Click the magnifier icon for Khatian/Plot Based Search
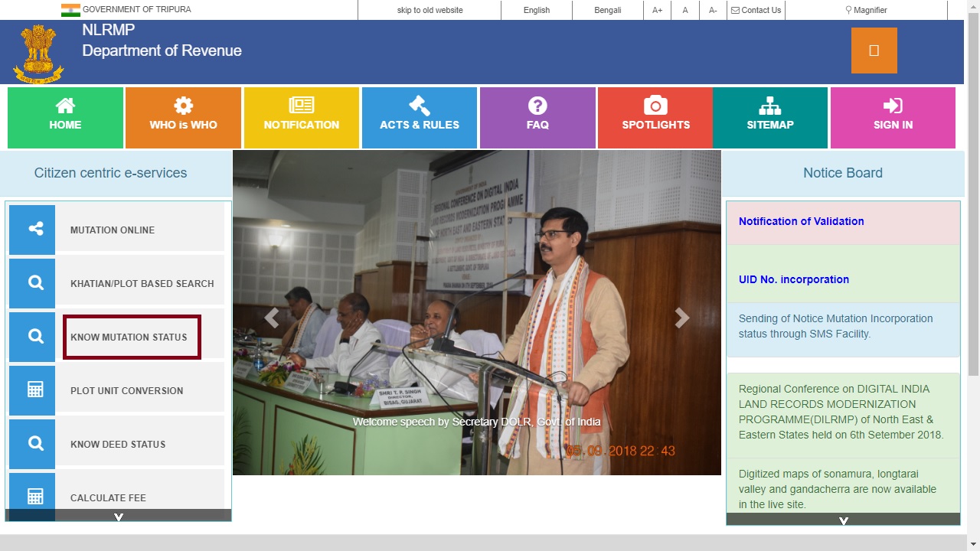Image resolution: width=980 pixels, height=551 pixels. [32, 283]
